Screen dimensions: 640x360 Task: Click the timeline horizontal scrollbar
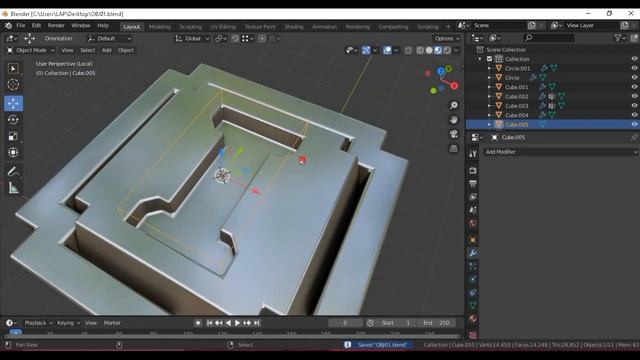tap(233, 337)
